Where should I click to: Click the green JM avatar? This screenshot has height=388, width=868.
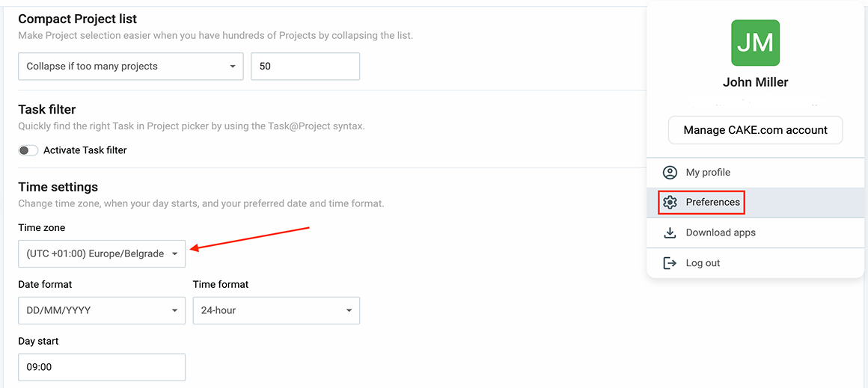[755, 43]
